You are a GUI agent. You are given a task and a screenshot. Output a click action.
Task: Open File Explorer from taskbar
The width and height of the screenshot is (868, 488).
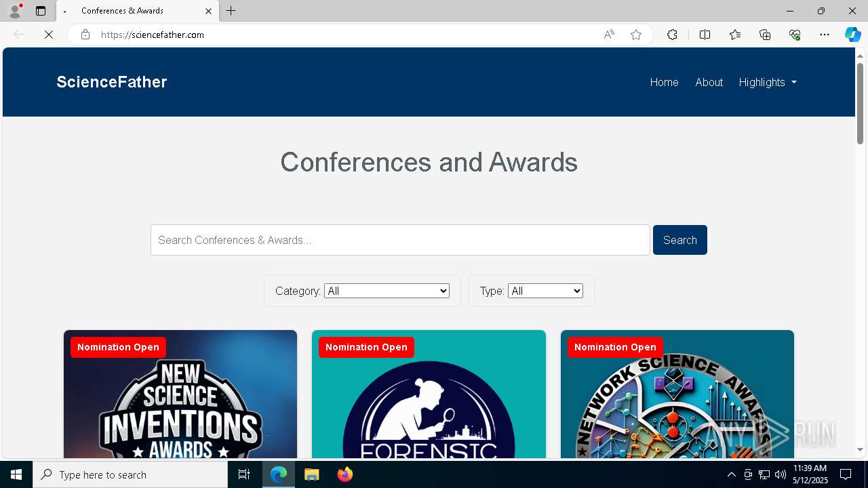point(311,474)
